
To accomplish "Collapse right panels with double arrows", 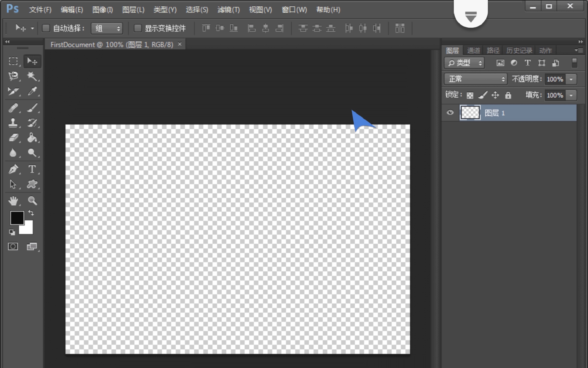I will tap(581, 42).
